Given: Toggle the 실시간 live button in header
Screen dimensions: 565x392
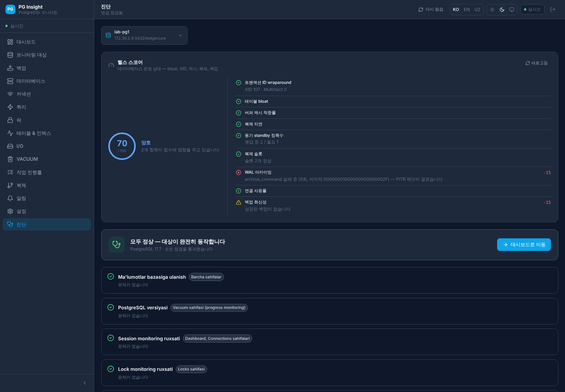Looking at the screenshot, I should (532, 9).
